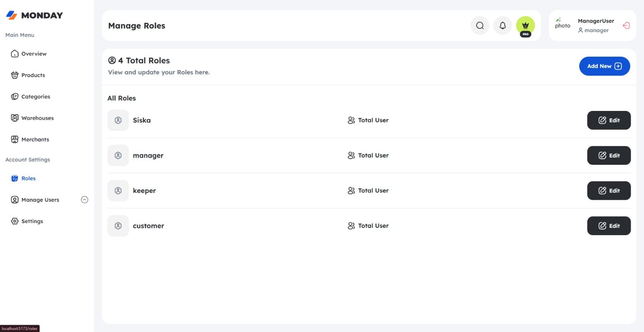644x332 pixels.
Task: Navigate to Warehouses
Action: coord(32,118)
